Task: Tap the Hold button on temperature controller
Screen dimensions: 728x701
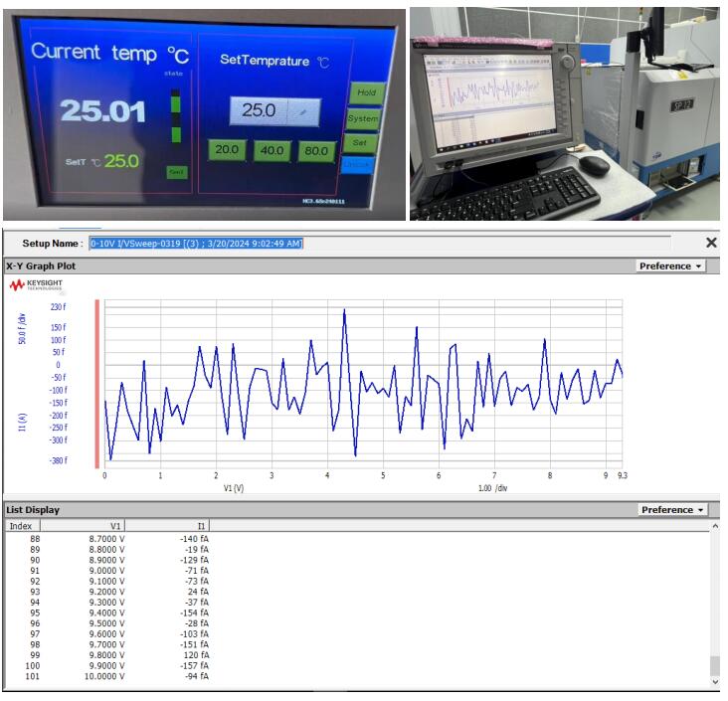Action: coord(367,92)
